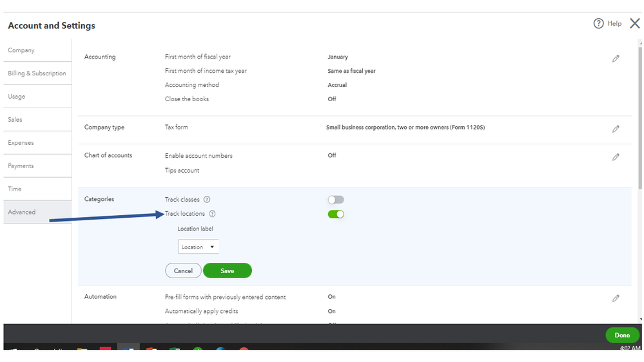644x362 pixels.
Task: Turn off the Track locations switch
Action: click(x=336, y=214)
